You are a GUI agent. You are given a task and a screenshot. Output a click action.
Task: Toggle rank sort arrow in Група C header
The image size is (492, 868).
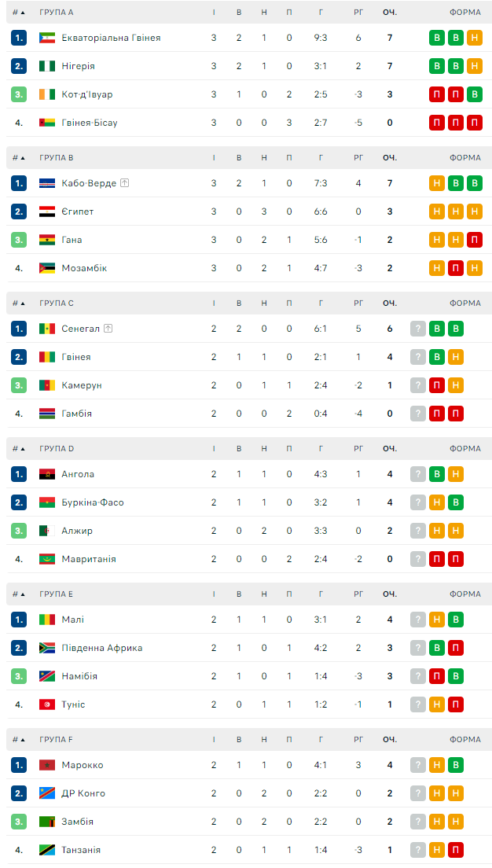coord(22,303)
